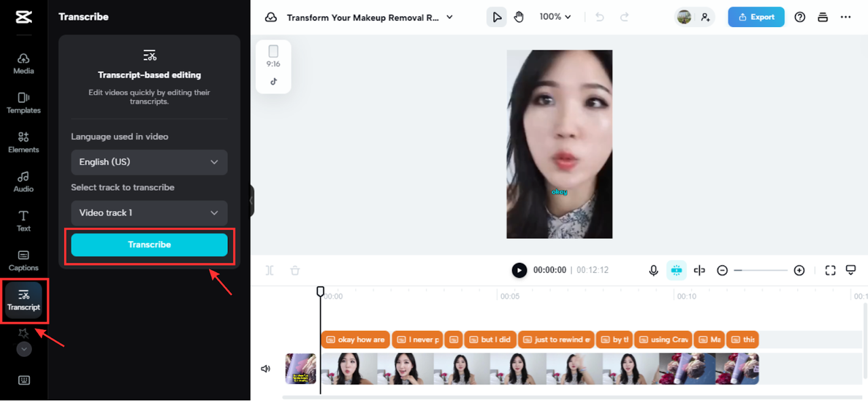Select the 'just to rewind' caption clip
This screenshot has width=868, height=403.
(x=556, y=339)
